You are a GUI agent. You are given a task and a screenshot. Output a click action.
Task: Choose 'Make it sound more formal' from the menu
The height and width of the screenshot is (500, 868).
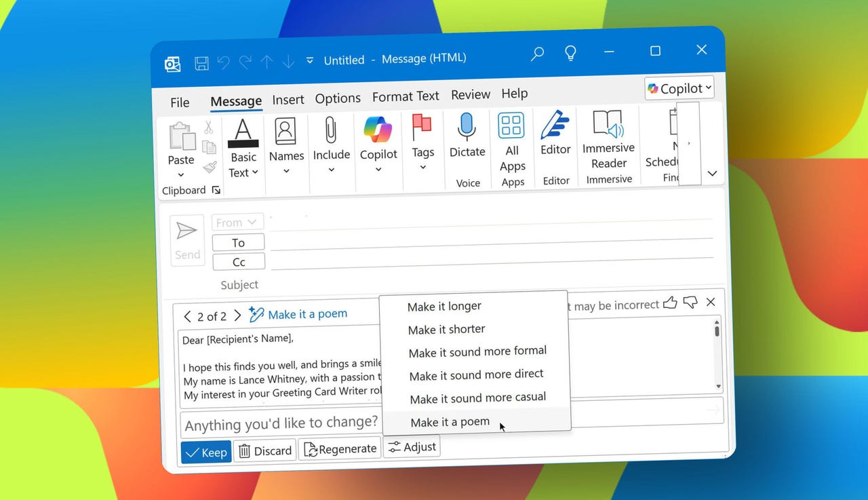[477, 351]
